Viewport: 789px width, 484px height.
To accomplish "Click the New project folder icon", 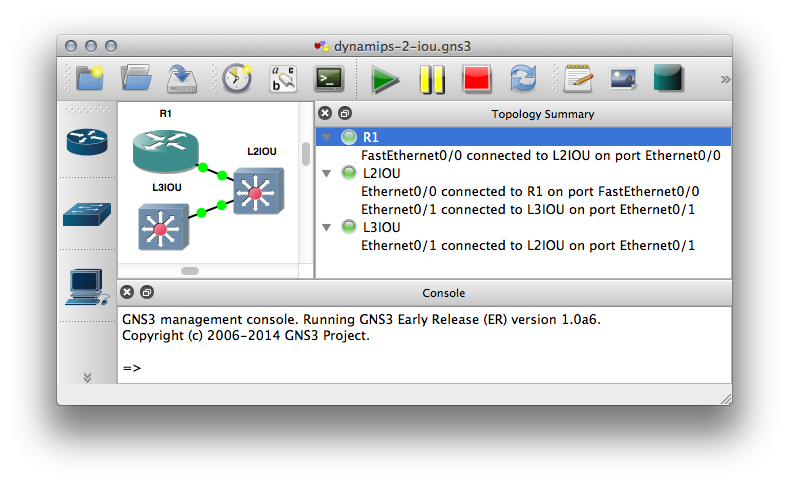I will click(90, 78).
